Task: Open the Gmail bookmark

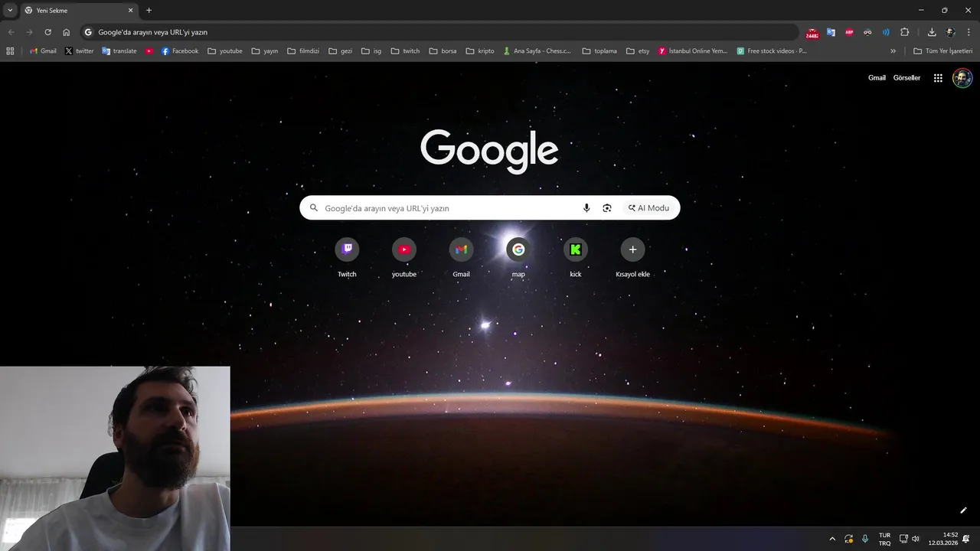Action: [43, 51]
